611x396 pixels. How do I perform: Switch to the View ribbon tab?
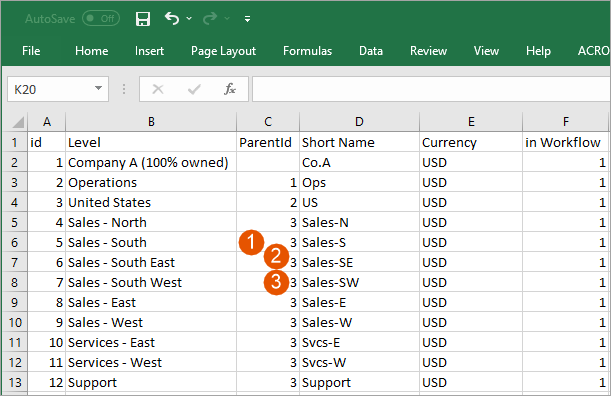pos(486,51)
